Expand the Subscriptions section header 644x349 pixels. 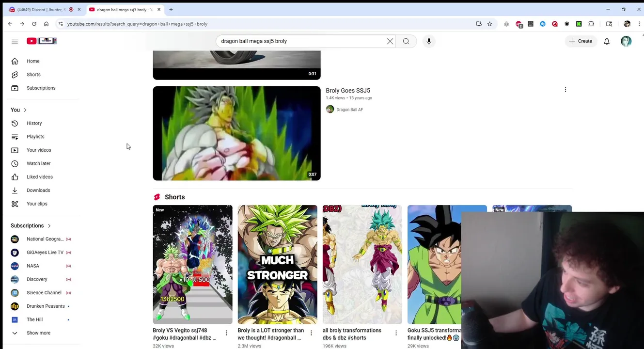tap(31, 226)
